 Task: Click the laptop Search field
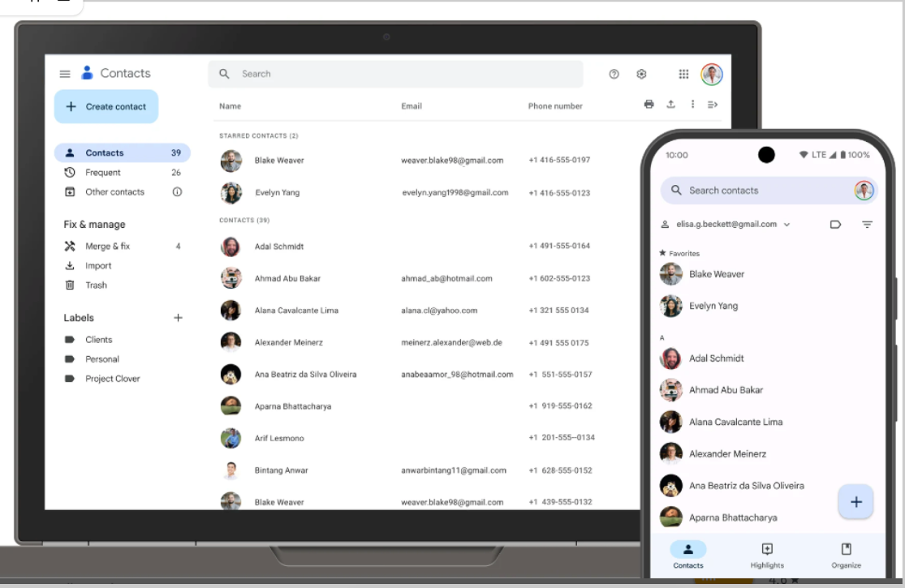click(x=395, y=74)
